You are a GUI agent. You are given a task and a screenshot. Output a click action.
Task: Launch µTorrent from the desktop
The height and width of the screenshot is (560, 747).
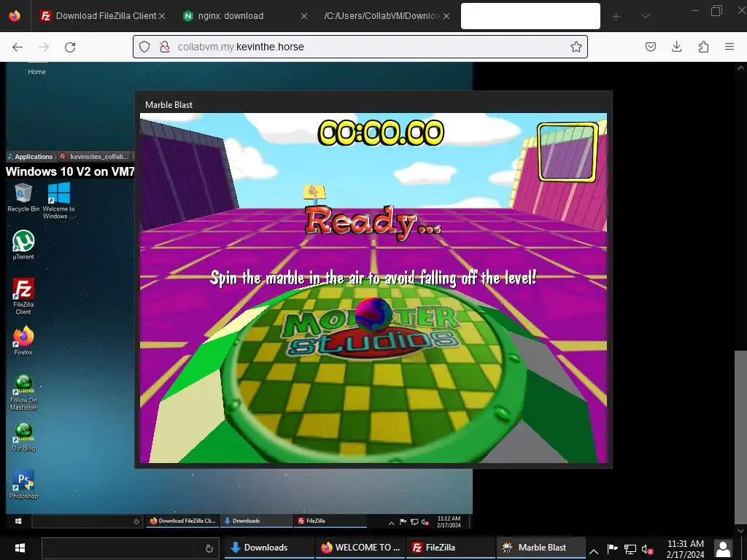pos(23,245)
